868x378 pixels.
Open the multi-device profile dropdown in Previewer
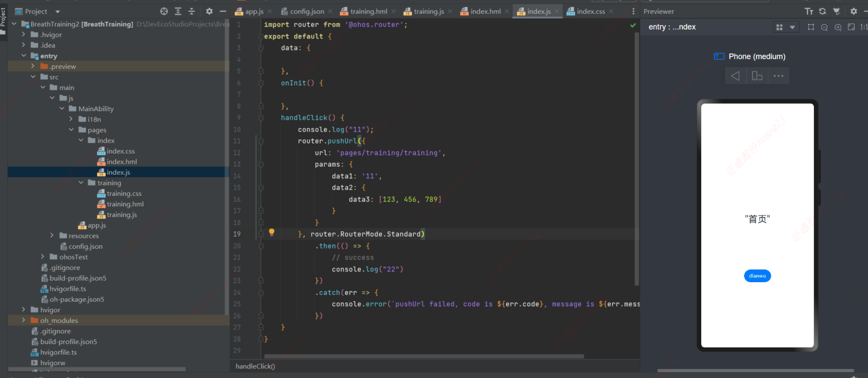(785, 27)
